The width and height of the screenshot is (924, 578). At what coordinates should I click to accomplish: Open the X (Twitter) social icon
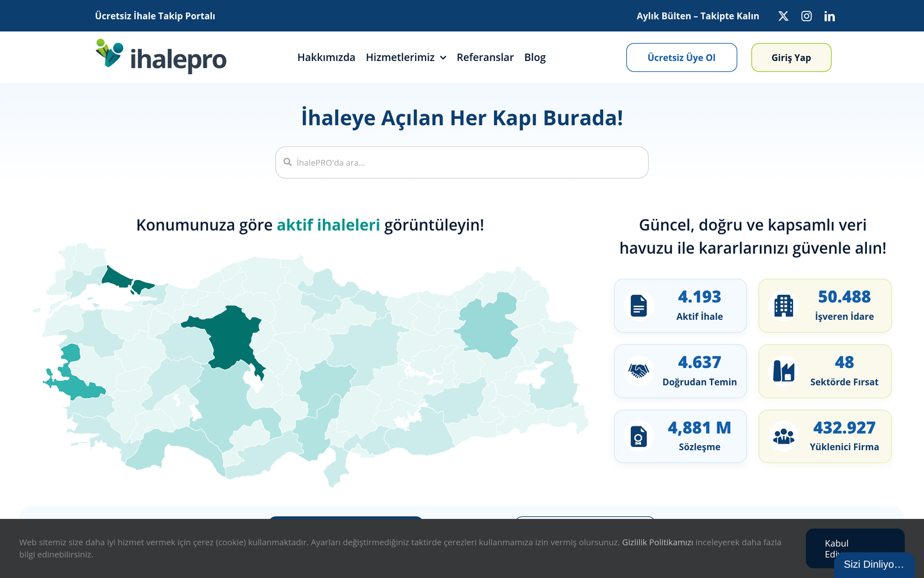(783, 16)
